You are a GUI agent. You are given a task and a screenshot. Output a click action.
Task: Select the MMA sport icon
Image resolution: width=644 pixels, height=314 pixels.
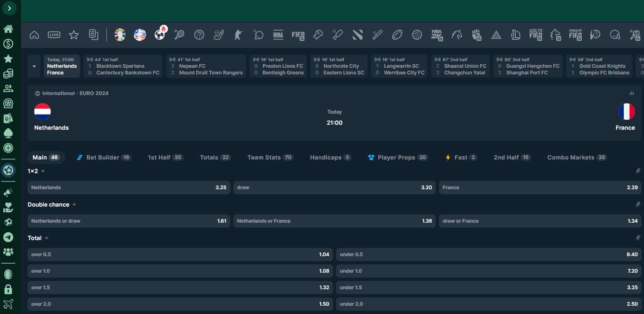click(x=278, y=35)
